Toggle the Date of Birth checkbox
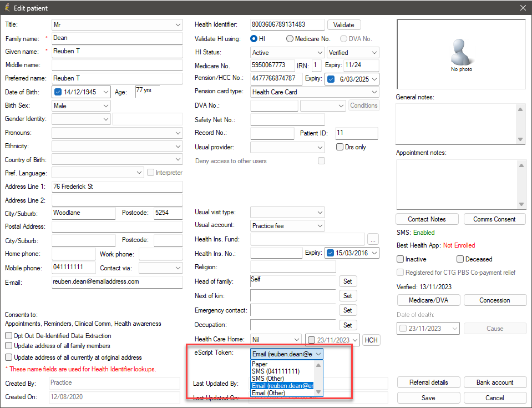Image resolution: width=532 pixels, height=408 pixels. [58, 92]
